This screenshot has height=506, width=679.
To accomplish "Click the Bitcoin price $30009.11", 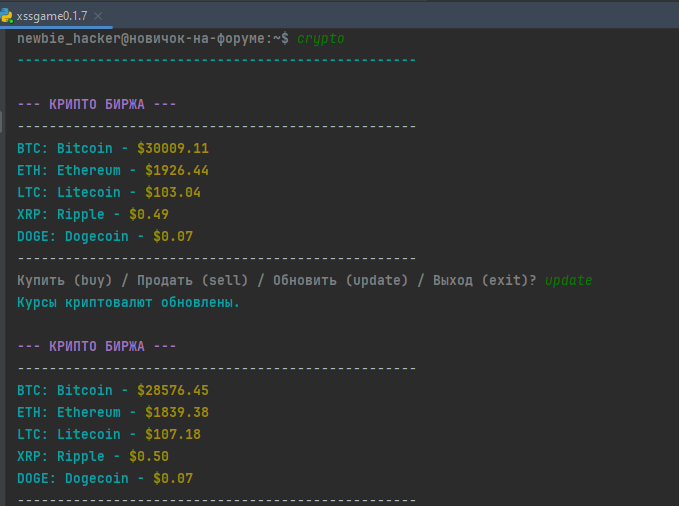I will 173,148.
